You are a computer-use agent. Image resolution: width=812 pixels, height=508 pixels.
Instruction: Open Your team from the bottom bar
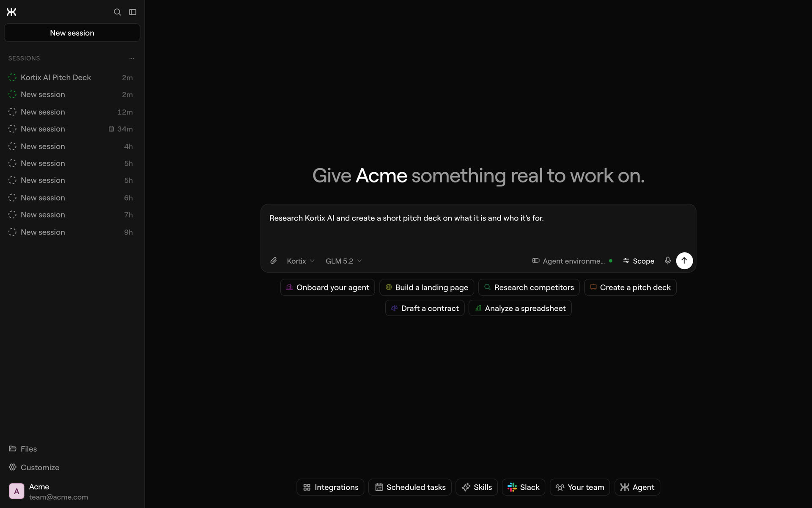580,487
